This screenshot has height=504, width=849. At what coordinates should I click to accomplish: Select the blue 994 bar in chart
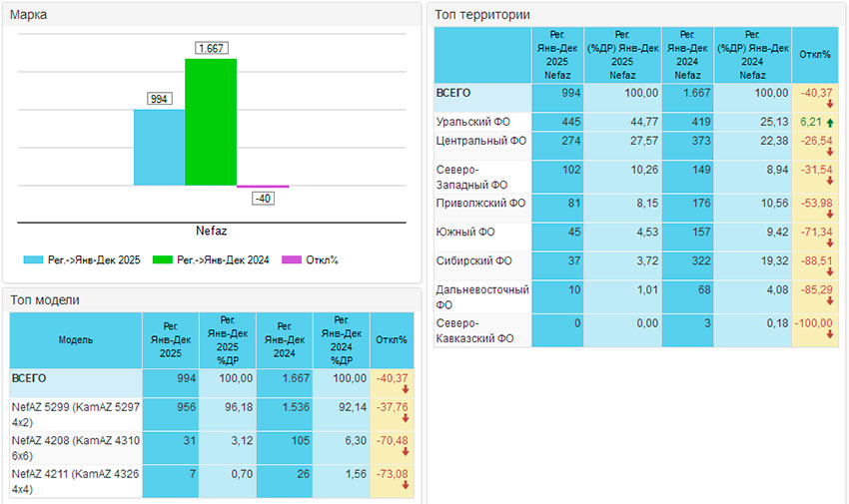pyautogui.click(x=159, y=147)
